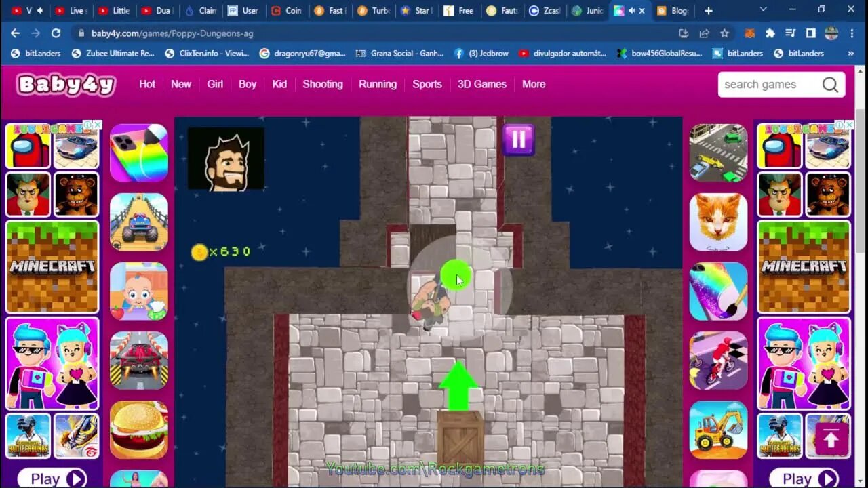Image resolution: width=868 pixels, height=488 pixels.
Task: Close the left ad with the X icon
Action: [x=97, y=125]
